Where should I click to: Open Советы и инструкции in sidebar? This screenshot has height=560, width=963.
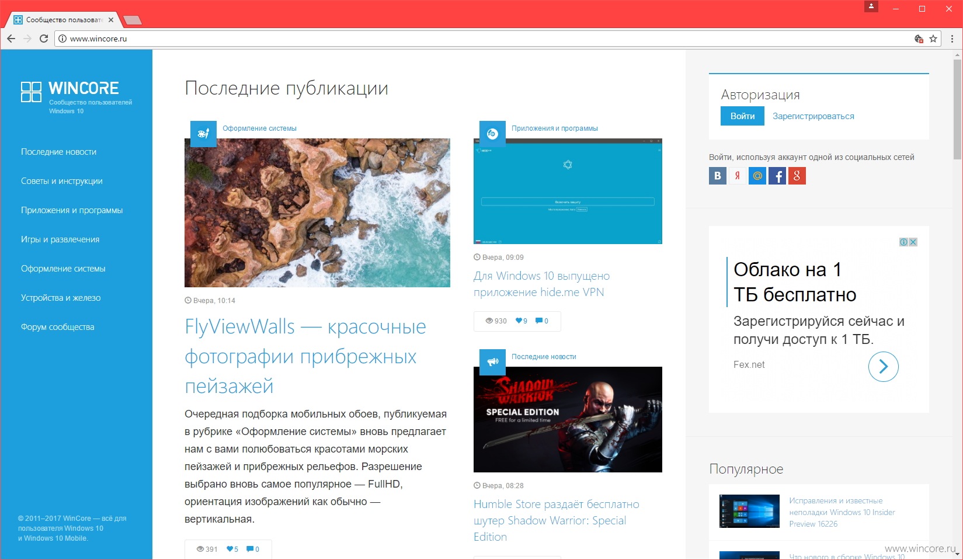62,181
